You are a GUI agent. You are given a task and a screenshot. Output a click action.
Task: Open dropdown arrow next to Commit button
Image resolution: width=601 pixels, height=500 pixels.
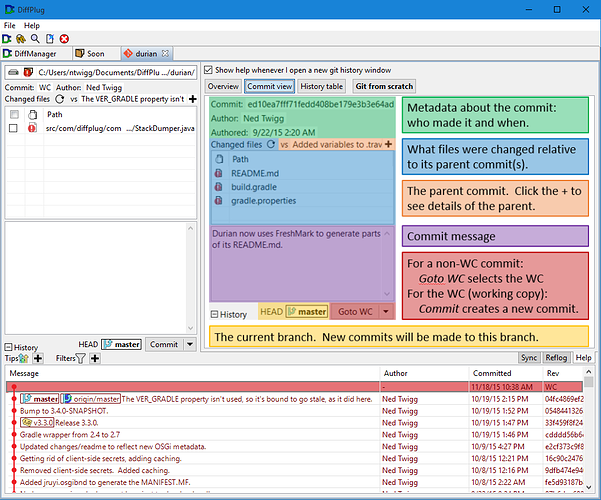point(190,344)
